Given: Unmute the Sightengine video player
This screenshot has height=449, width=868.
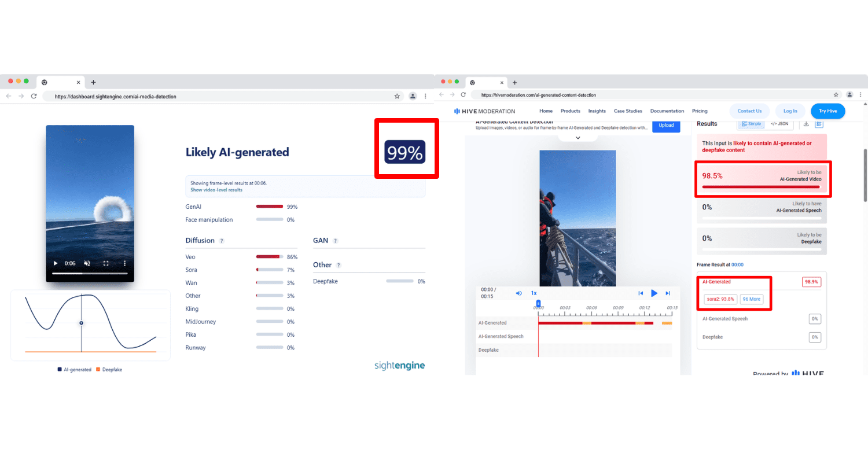Looking at the screenshot, I should [x=87, y=263].
